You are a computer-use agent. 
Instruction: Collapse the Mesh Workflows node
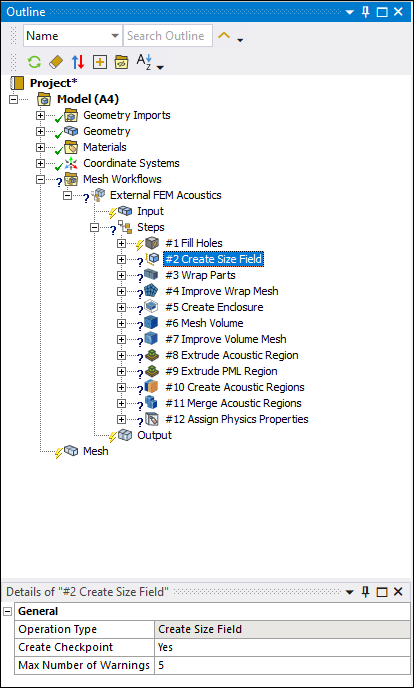(41, 179)
